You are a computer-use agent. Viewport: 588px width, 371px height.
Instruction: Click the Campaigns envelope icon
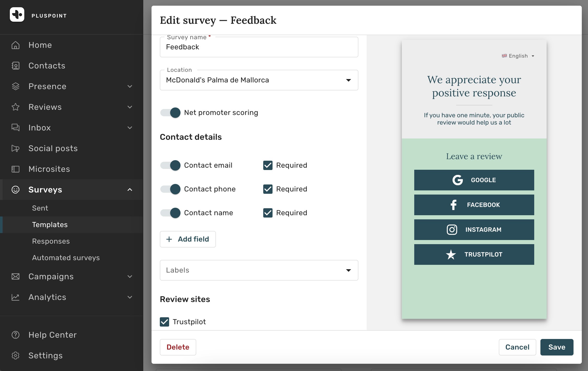click(x=16, y=276)
